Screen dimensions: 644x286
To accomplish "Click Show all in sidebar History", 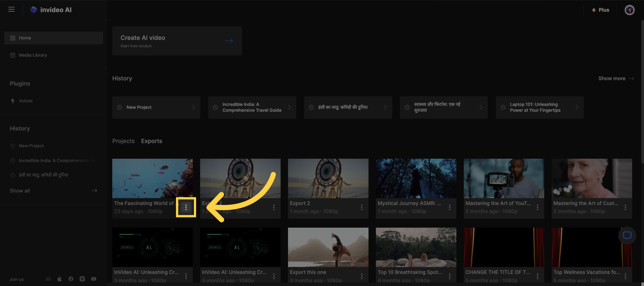I will (20, 191).
